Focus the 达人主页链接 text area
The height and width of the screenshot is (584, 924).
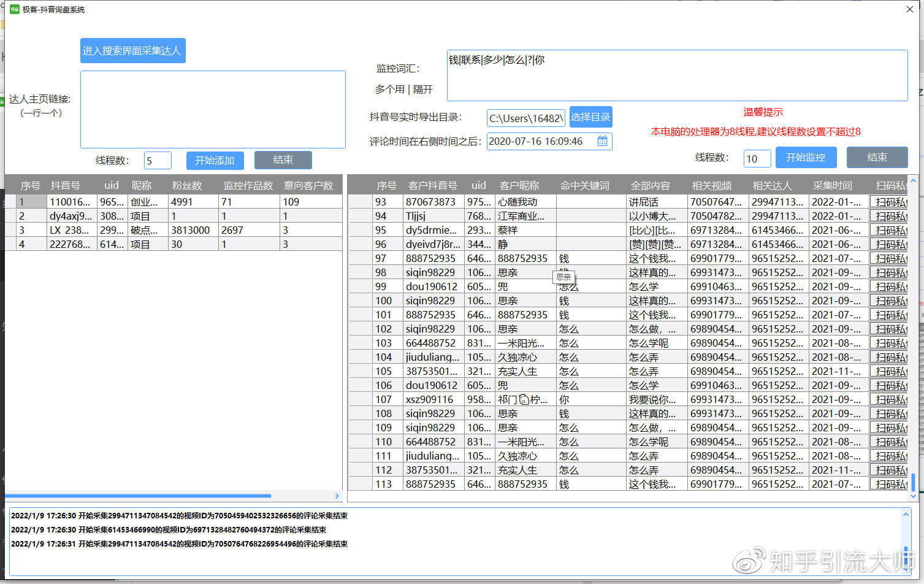tap(213, 109)
